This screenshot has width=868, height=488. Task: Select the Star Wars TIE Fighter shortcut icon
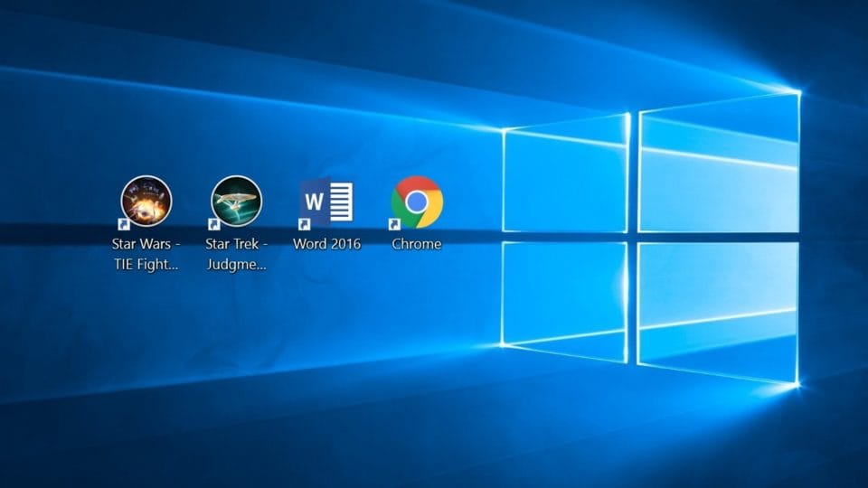click(146, 202)
